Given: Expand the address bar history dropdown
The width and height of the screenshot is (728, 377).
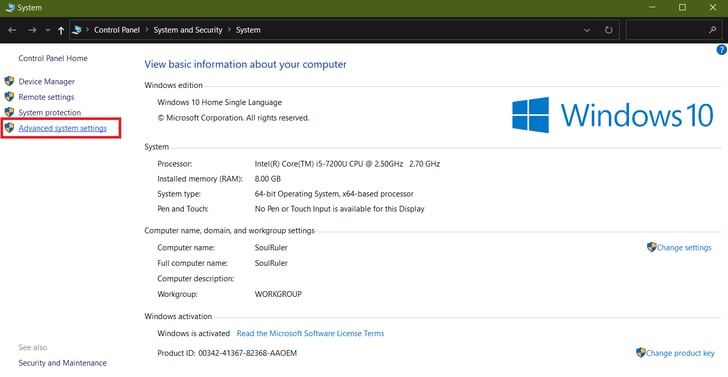Looking at the screenshot, I should (x=587, y=30).
